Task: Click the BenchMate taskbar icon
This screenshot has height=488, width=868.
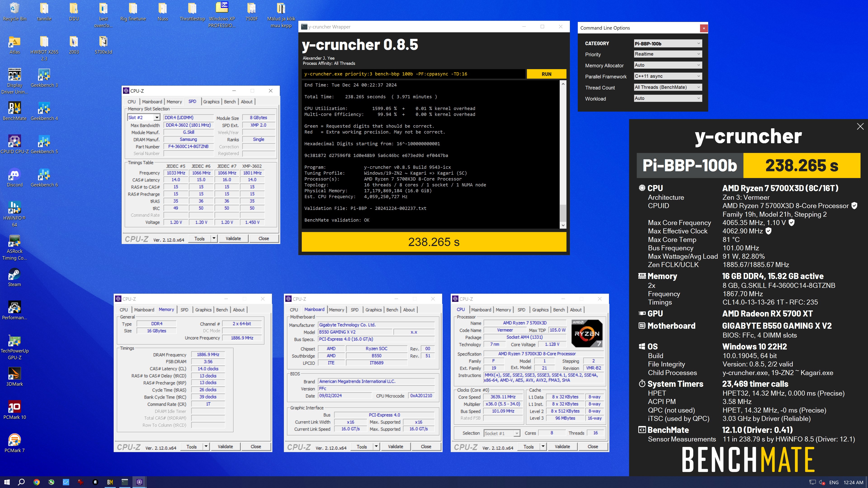Action: pos(110,482)
